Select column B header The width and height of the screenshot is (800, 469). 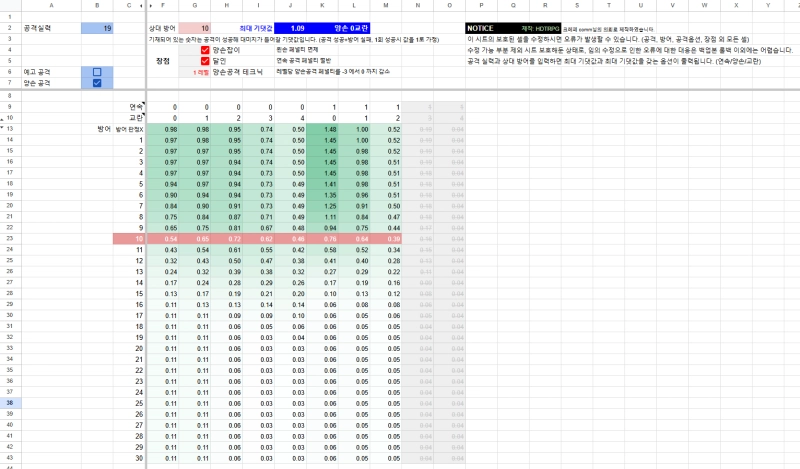click(x=97, y=5)
